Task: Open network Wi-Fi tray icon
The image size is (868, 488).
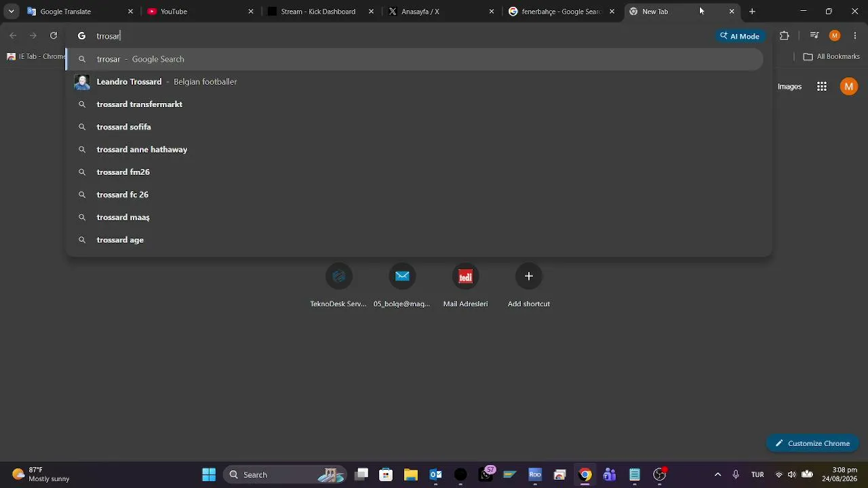Action: (778, 474)
